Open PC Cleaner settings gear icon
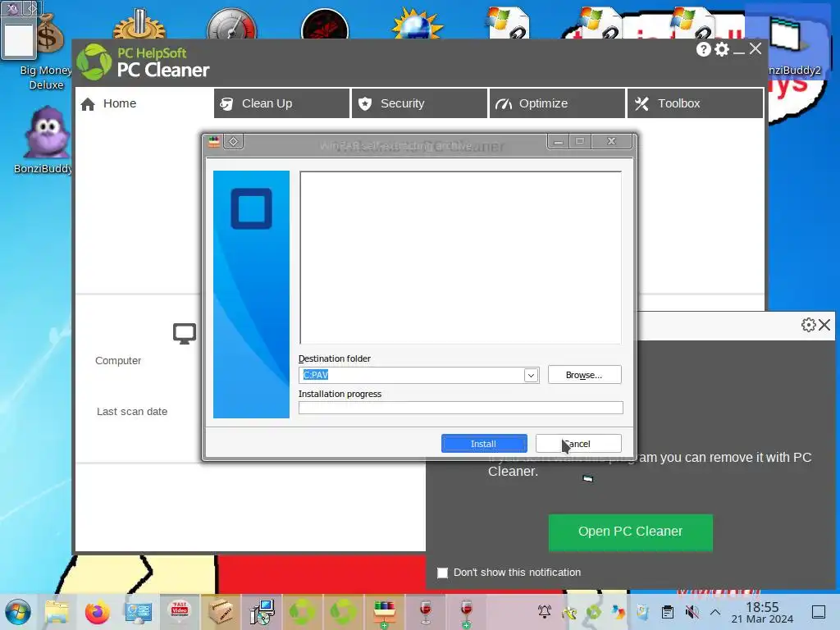The height and width of the screenshot is (630, 840). [x=722, y=49]
